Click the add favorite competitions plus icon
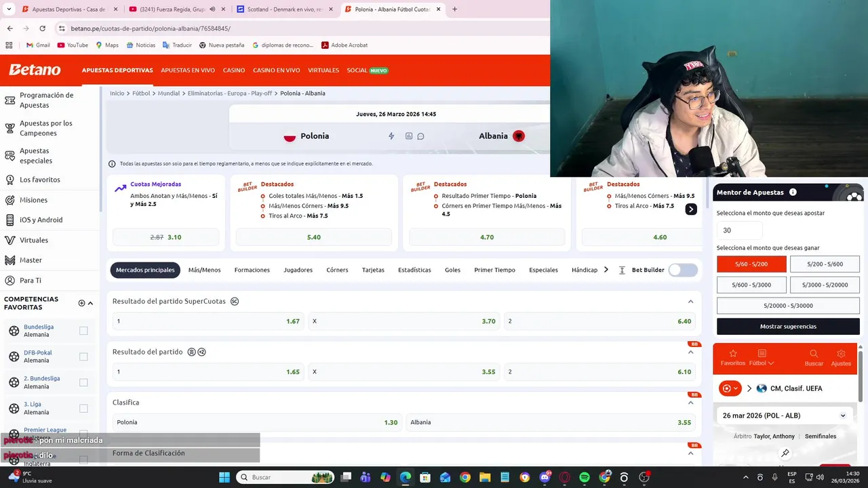Viewport: 868px width, 488px height. [81, 303]
